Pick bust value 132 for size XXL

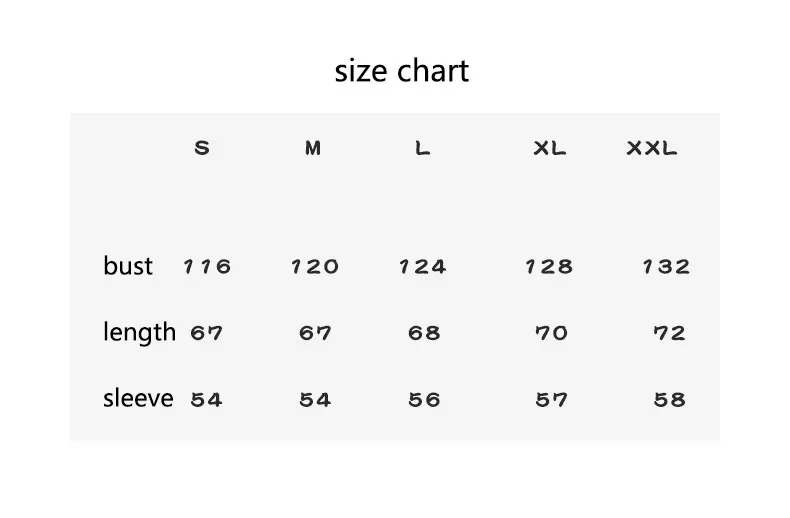coord(667,267)
